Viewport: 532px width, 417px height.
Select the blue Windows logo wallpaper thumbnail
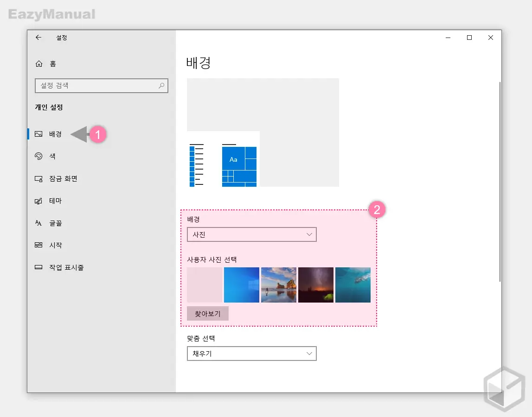point(242,285)
